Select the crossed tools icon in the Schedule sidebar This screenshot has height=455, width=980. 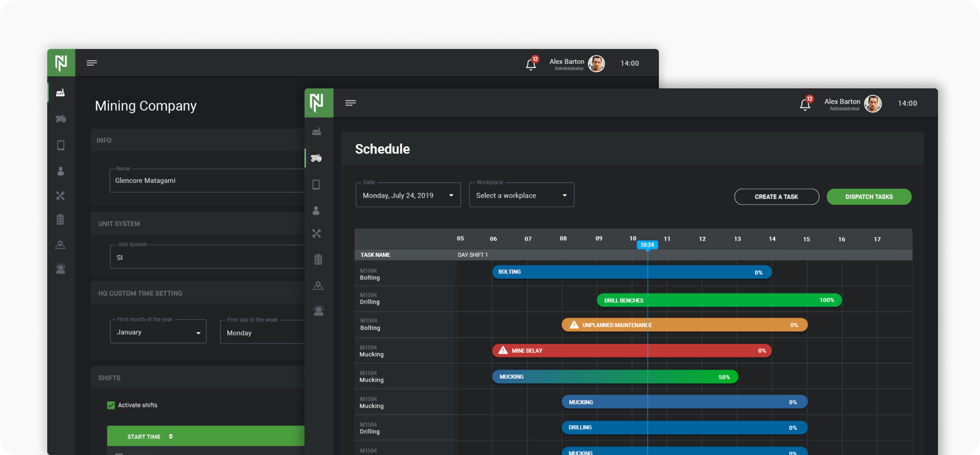click(317, 234)
